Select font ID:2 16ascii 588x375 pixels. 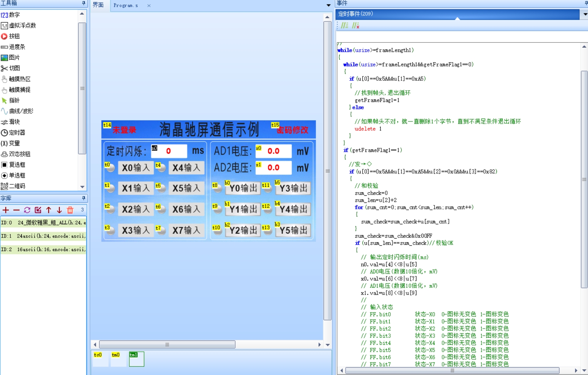point(43,249)
